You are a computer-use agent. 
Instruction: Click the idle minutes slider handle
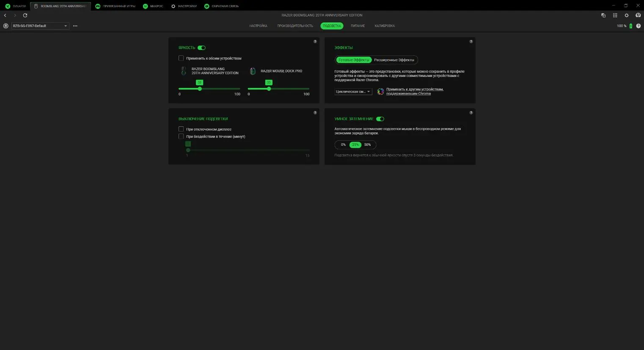coord(188,150)
